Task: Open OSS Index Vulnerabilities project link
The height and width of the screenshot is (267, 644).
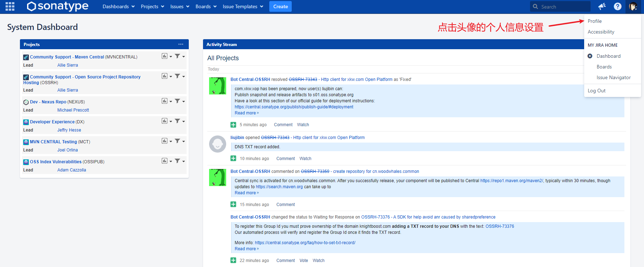Action: (x=56, y=162)
